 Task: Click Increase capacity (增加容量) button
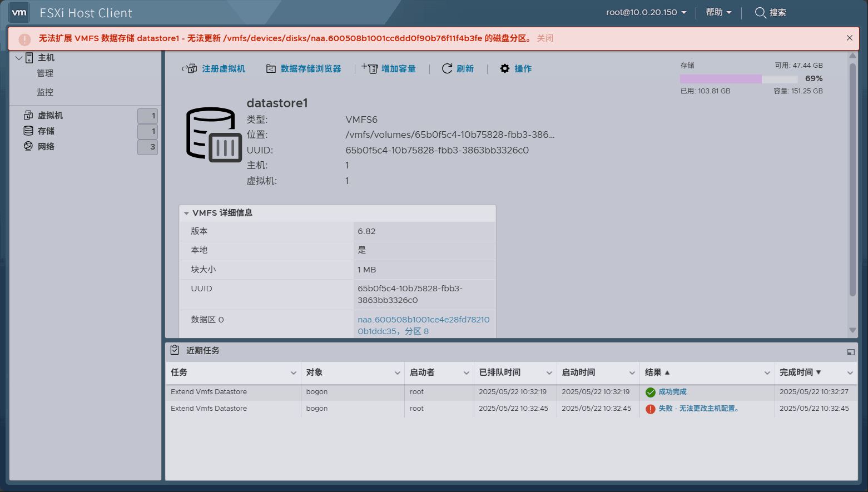pos(389,68)
